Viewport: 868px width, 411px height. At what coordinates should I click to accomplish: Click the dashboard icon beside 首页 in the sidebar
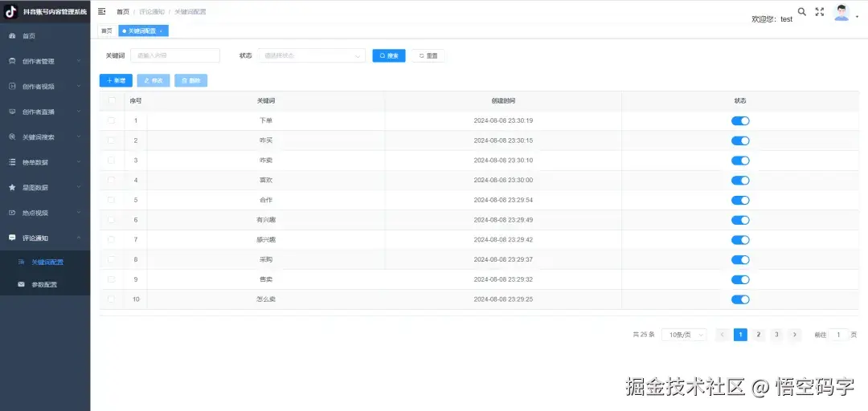pos(12,36)
